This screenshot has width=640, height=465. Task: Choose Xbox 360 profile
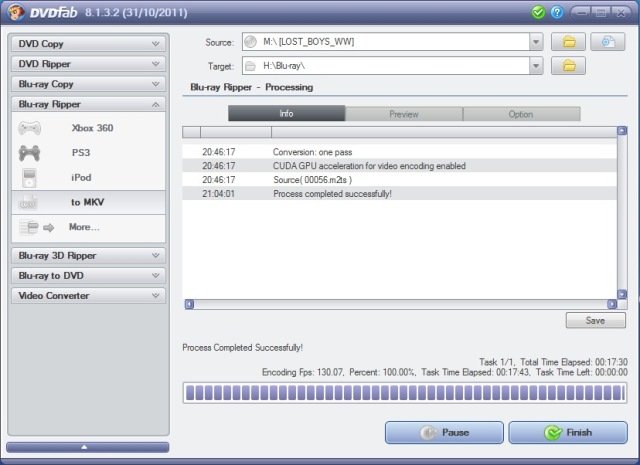pyautogui.click(x=89, y=128)
